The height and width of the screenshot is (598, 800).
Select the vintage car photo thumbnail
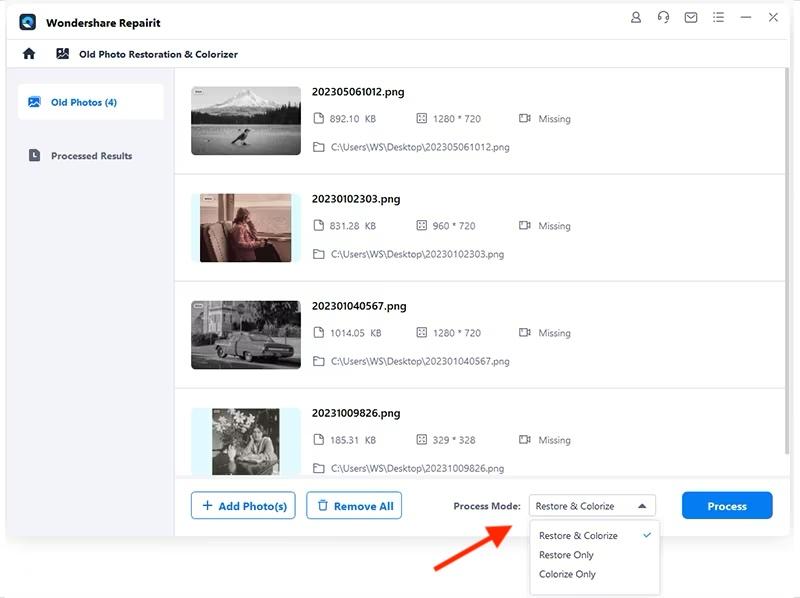coord(246,335)
